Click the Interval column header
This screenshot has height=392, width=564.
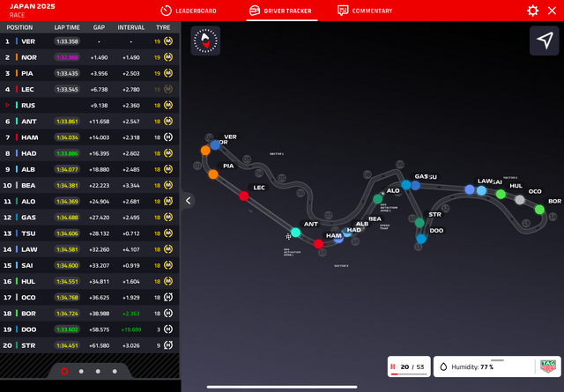click(131, 27)
